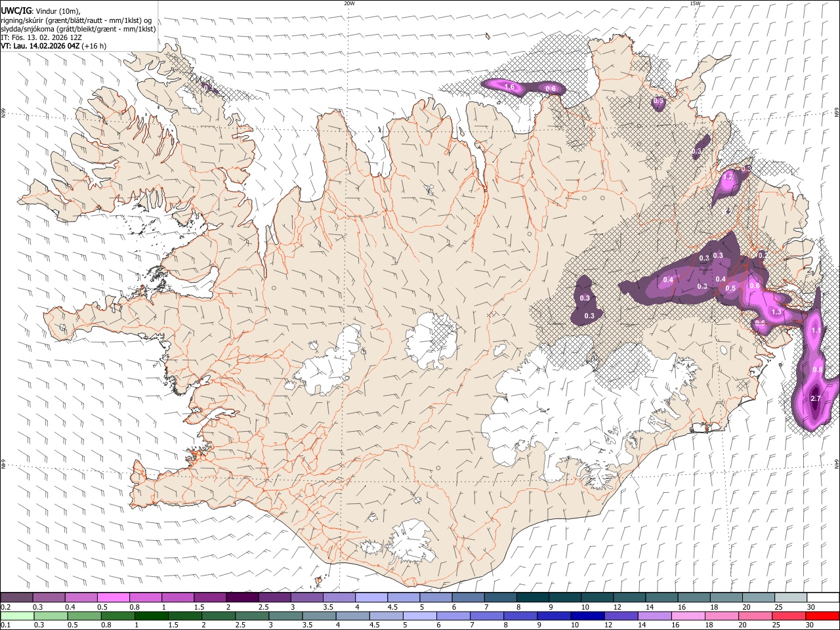Click the first plum swatch above the 0.2 label
The image size is (840, 630).
(x=16, y=598)
